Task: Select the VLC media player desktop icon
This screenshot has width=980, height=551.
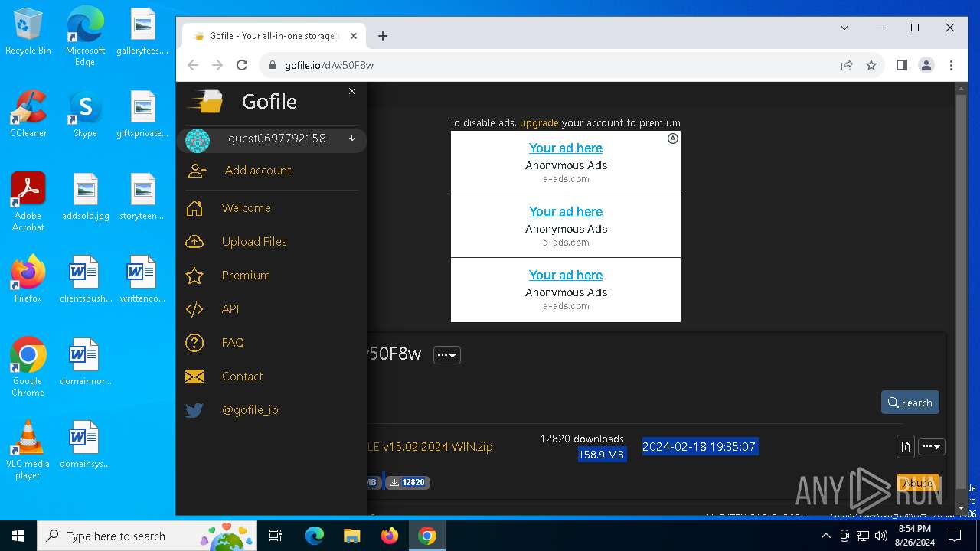Action: pyautogui.click(x=28, y=451)
